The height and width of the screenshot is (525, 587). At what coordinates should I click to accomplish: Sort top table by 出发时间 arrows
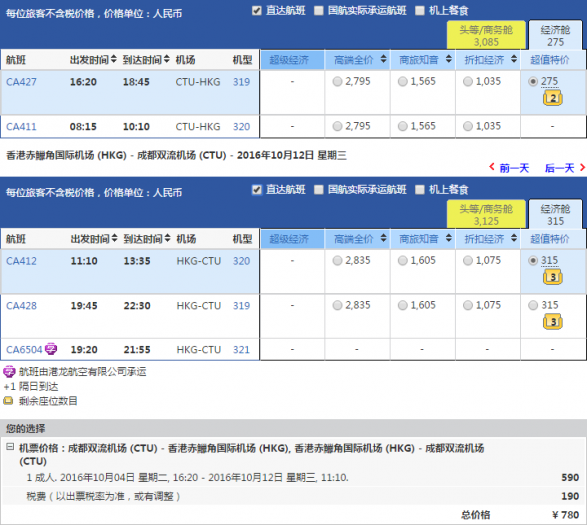(113, 59)
